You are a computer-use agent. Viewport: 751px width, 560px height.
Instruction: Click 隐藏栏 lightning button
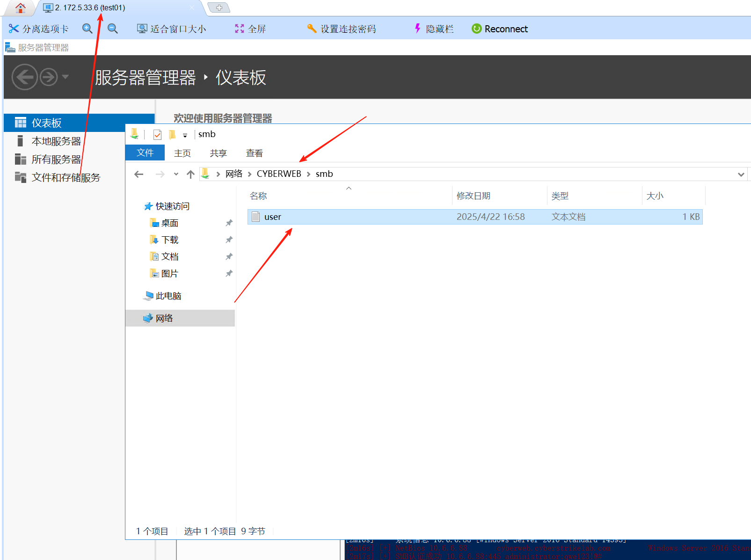[x=434, y=29]
